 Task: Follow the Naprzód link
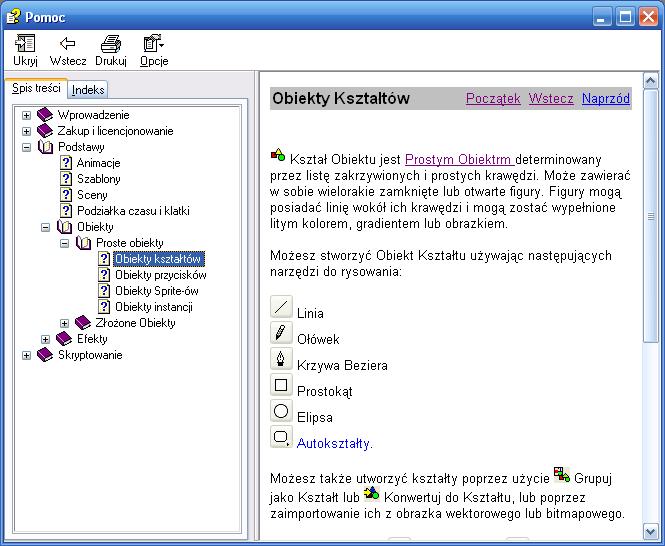pyautogui.click(x=606, y=98)
